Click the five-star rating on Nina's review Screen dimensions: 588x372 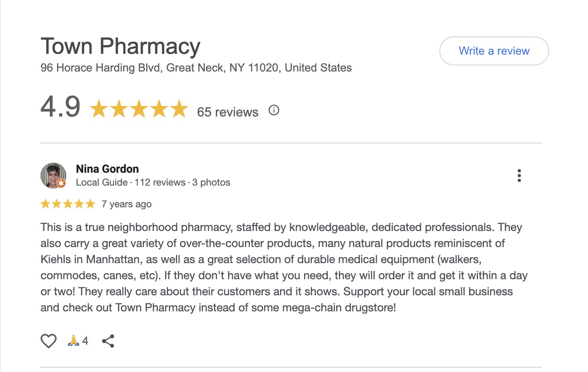[67, 204]
